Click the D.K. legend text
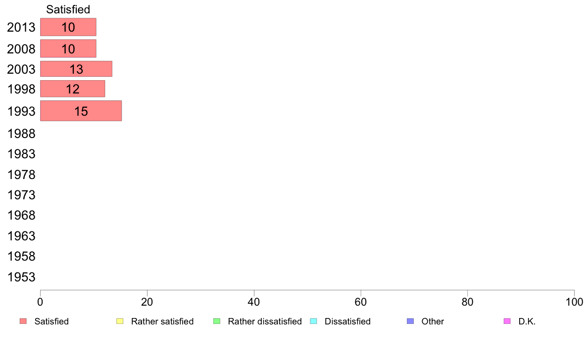Viewport: 588px width, 364px height. [x=527, y=321]
